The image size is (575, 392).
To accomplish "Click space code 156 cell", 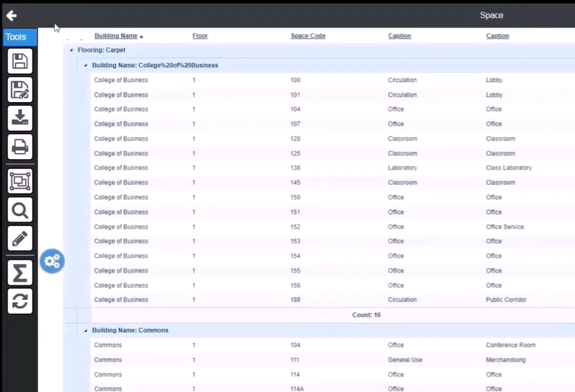I will click(x=295, y=285).
